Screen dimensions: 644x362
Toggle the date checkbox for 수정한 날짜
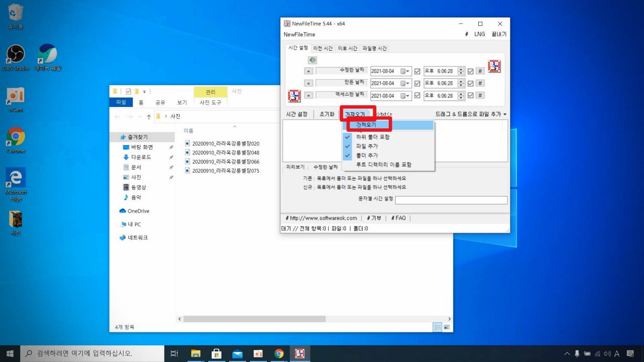(417, 71)
